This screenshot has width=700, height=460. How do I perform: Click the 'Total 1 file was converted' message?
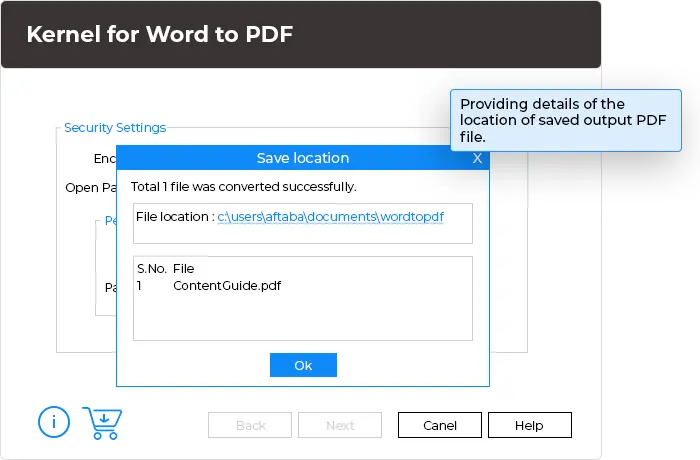click(x=243, y=187)
